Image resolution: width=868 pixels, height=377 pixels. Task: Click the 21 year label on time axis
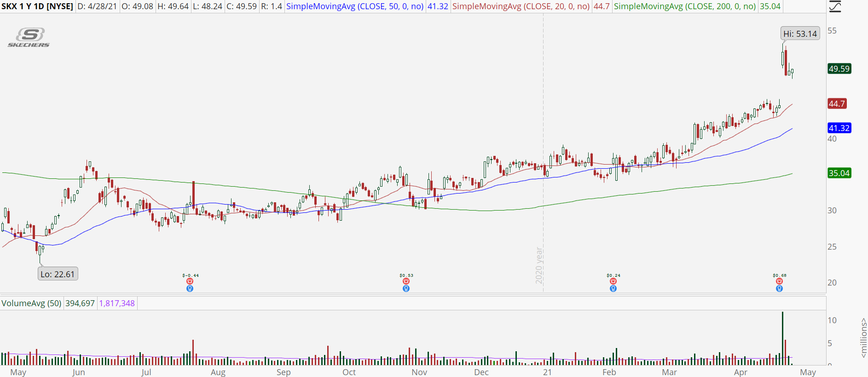pos(547,372)
